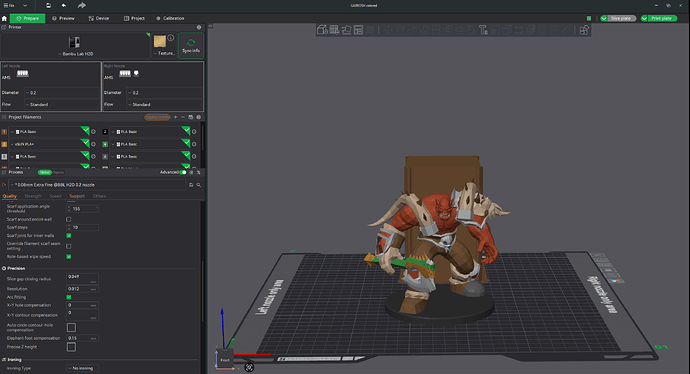
Task: Uncheck the Arc fitting checkbox
Action: click(x=69, y=297)
